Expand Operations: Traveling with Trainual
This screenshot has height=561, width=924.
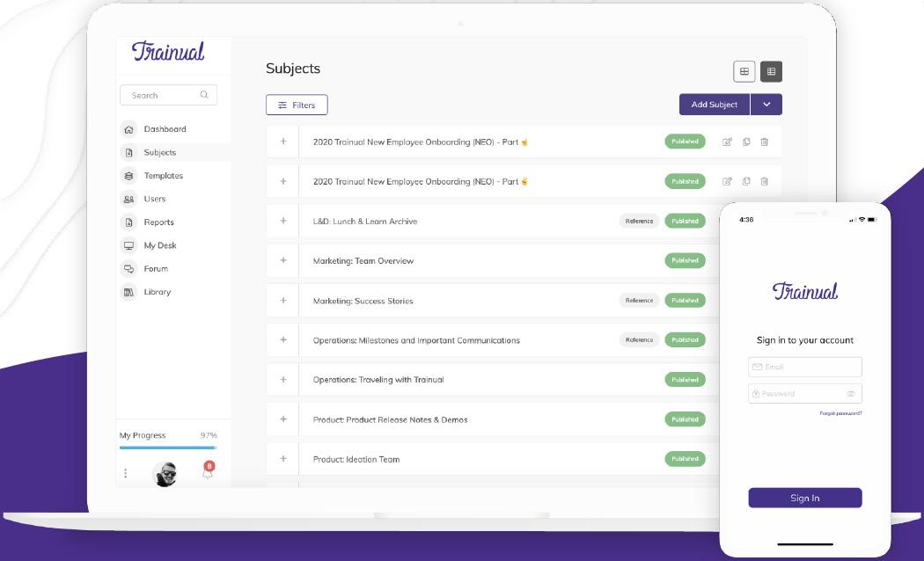(283, 380)
